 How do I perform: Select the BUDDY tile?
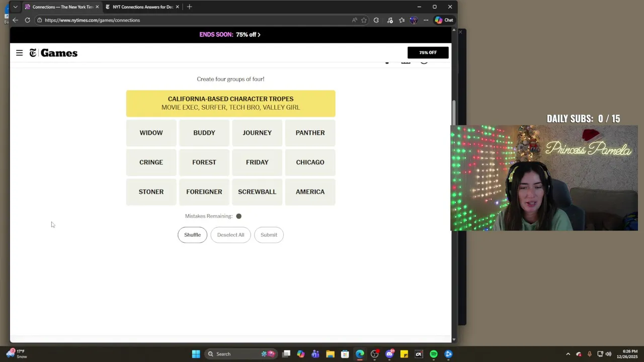click(x=204, y=133)
